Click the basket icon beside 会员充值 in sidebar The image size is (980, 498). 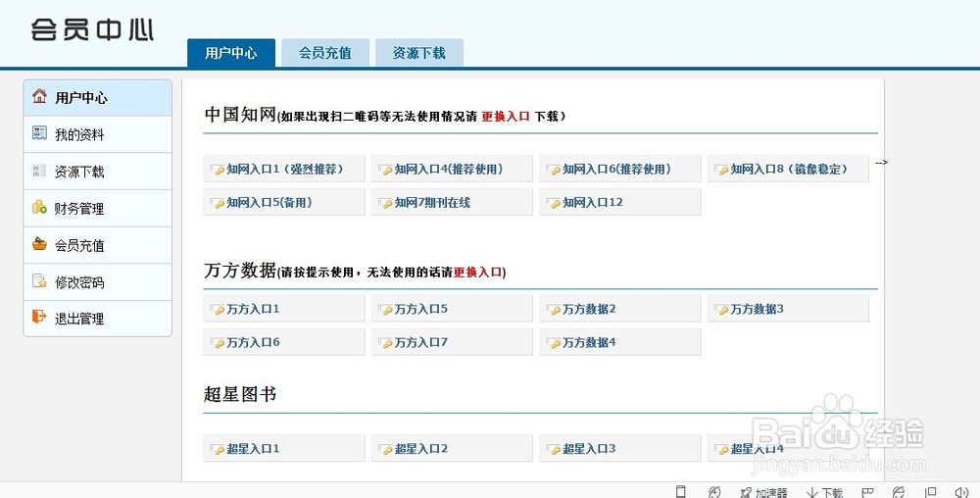pyautogui.click(x=39, y=244)
